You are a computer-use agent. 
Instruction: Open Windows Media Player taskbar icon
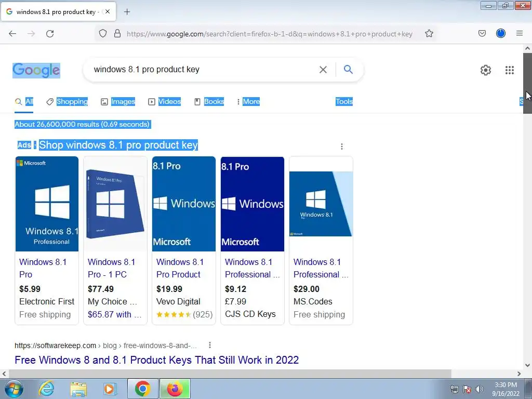click(x=110, y=389)
